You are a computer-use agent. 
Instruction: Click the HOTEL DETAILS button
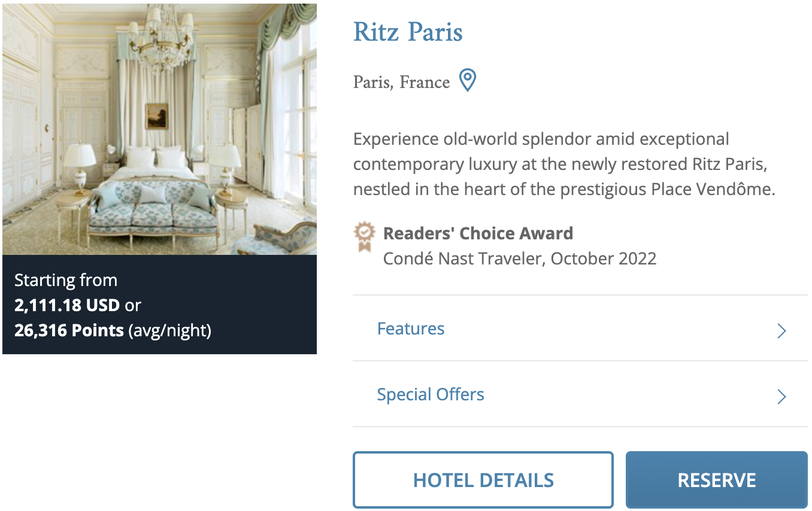(483, 479)
